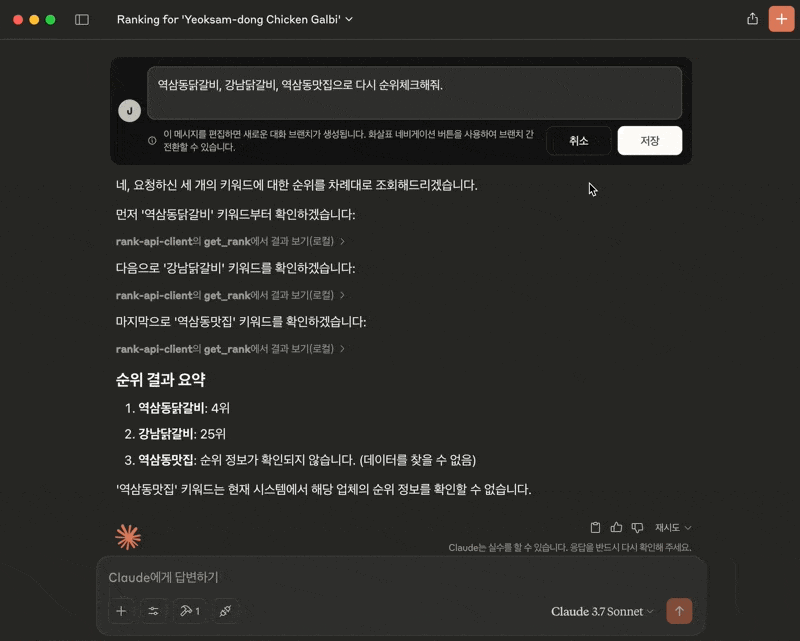Expand second get_rank result for 강남닭갈비
Image resolution: width=800 pixels, height=641 pixels.
click(231, 295)
